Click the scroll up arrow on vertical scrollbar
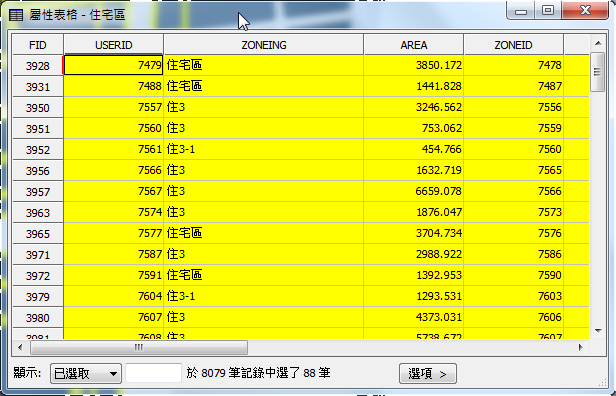Image resolution: width=616 pixels, height=396 pixels. [x=598, y=43]
